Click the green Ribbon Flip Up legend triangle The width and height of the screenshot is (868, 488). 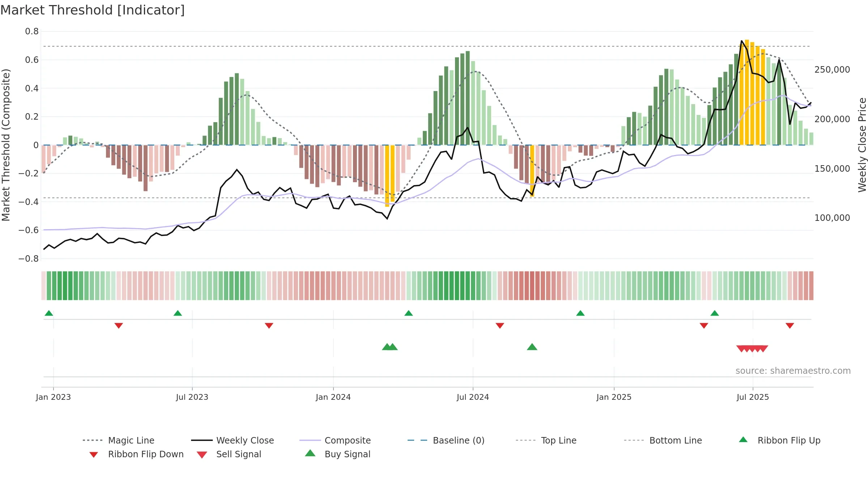743,440
